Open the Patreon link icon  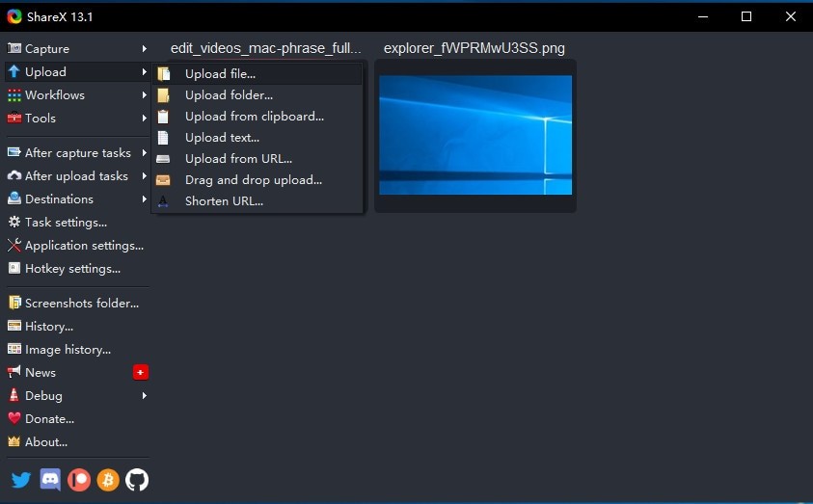[79, 480]
